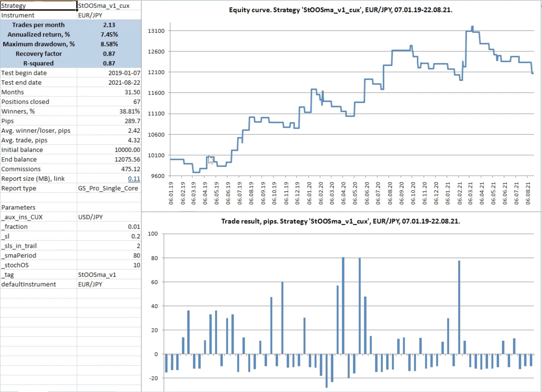Click the Annualized return value 7.45%

tap(109, 34)
